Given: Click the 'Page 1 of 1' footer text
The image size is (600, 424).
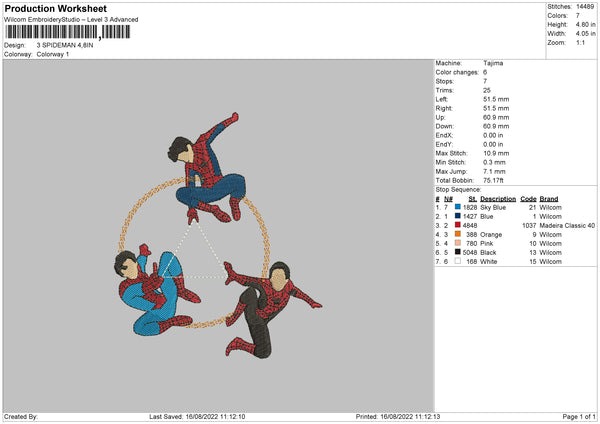Looking at the screenshot, I should (x=579, y=417).
